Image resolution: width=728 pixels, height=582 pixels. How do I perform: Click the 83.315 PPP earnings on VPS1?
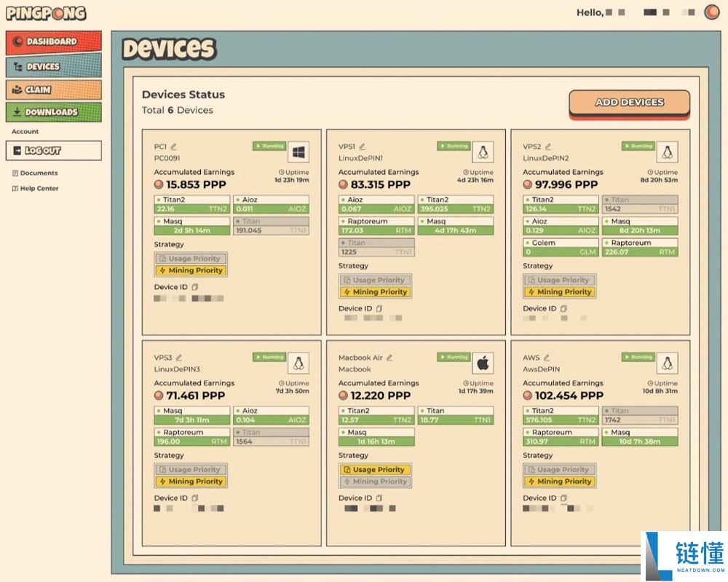click(375, 185)
